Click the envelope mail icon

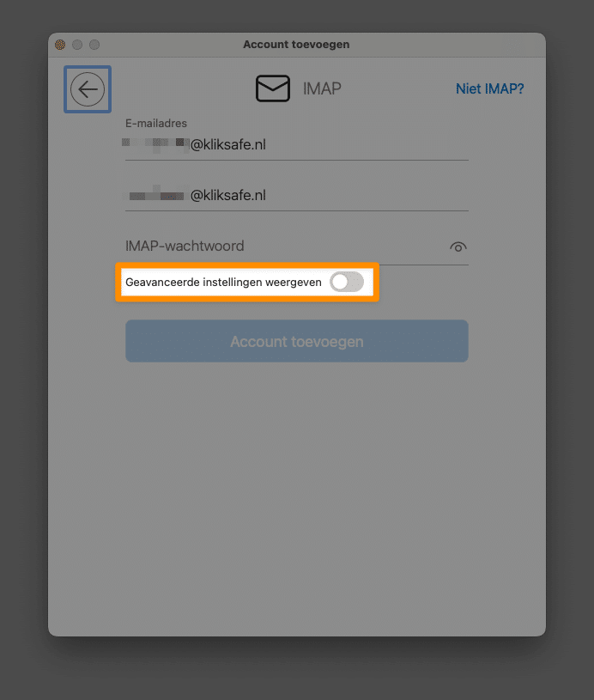click(273, 88)
